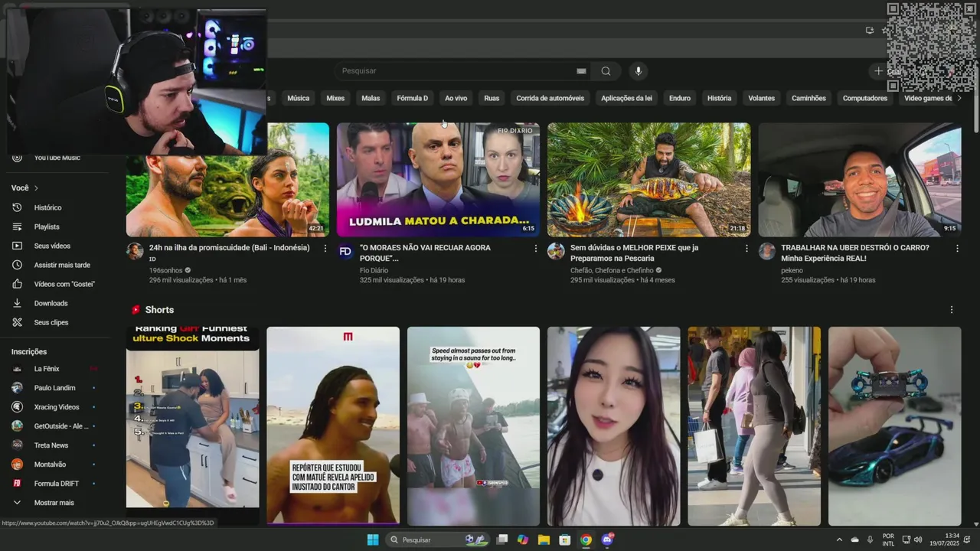This screenshot has height=551, width=980.
Task: Play LUDMILA MATOU A CHARADA thumbnail
Action: point(438,180)
